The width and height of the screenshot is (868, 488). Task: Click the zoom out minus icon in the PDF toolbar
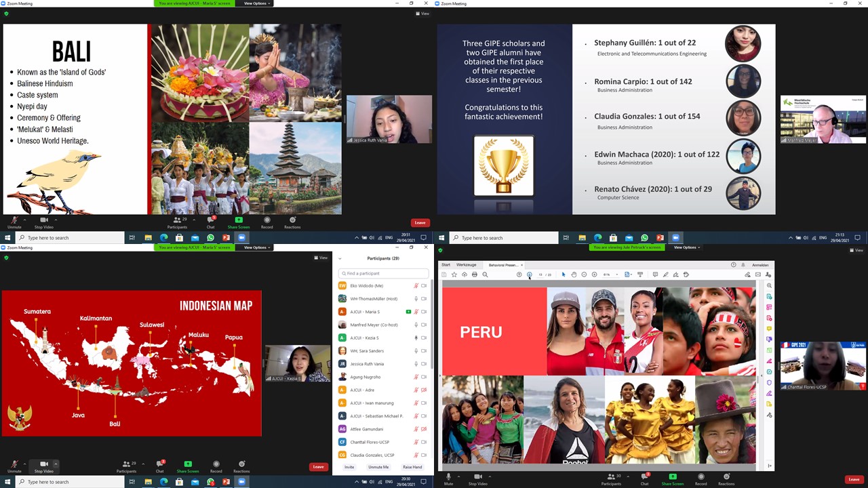(x=584, y=274)
